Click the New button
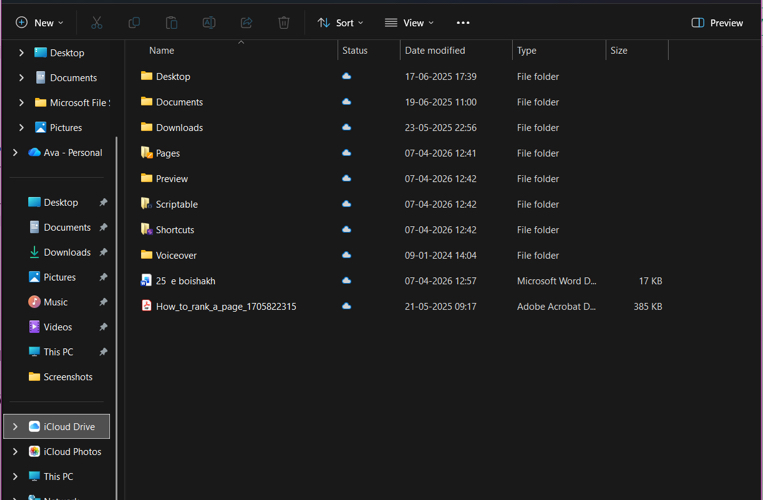This screenshot has width=763, height=500. point(39,22)
